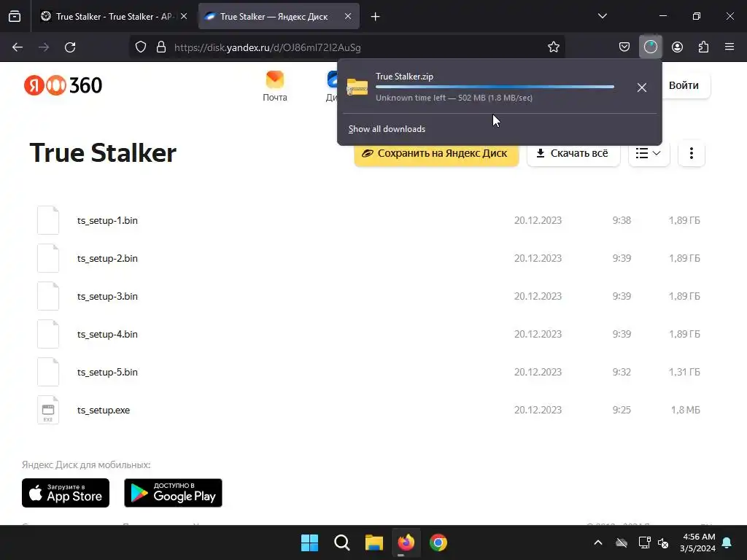The image size is (747, 560).
Task: Click Скачать всё download button
Action: point(573,153)
